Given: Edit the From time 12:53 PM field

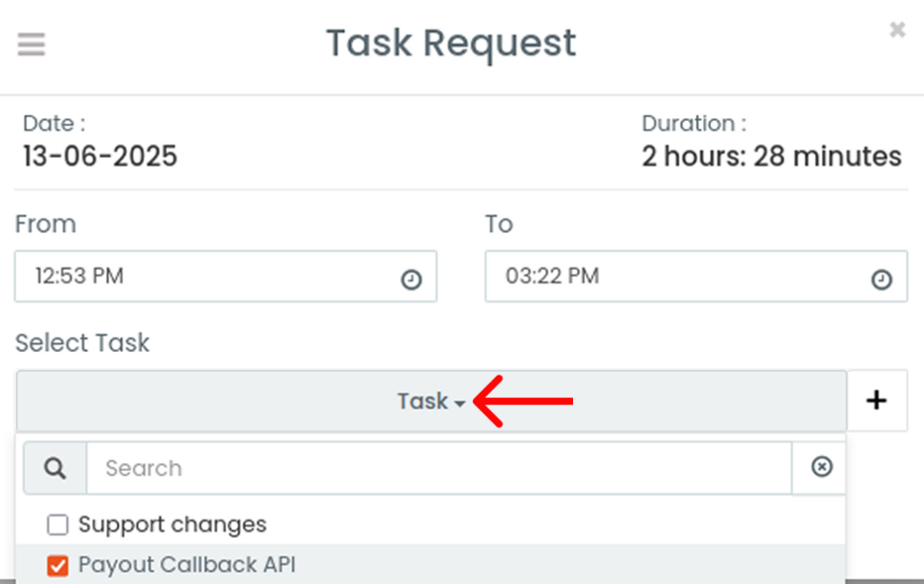Looking at the screenshot, I should [x=226, y=276].
